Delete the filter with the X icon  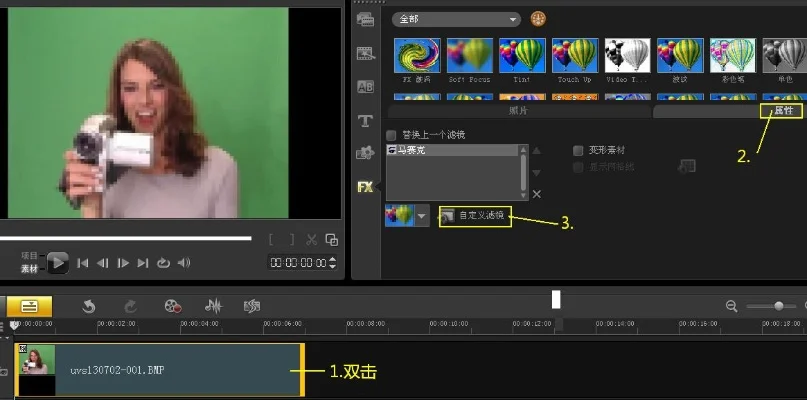point(537,194)
